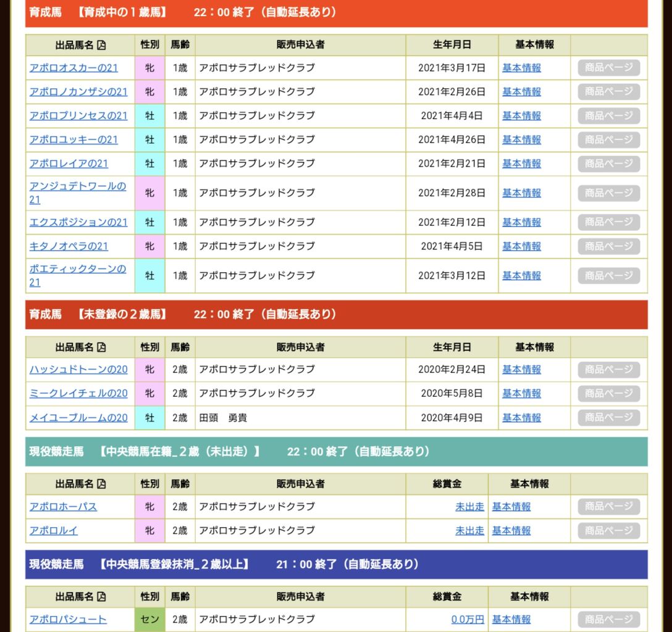Image resolution: width=672 pixels, height=632 pixels.
Task: Open 商品ページ button for アポロレイアの21
Action: [608, 164]
